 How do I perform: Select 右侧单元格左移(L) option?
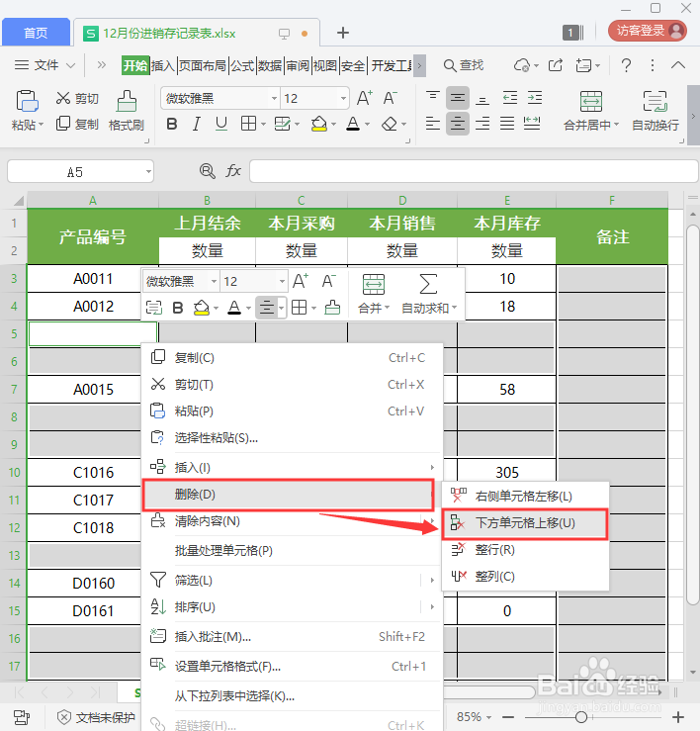tap(525, 496)
